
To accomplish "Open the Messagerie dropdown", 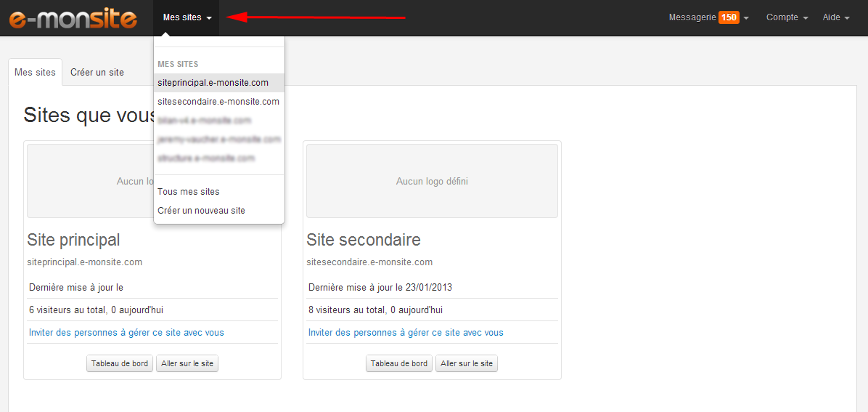I will [708, 17].
